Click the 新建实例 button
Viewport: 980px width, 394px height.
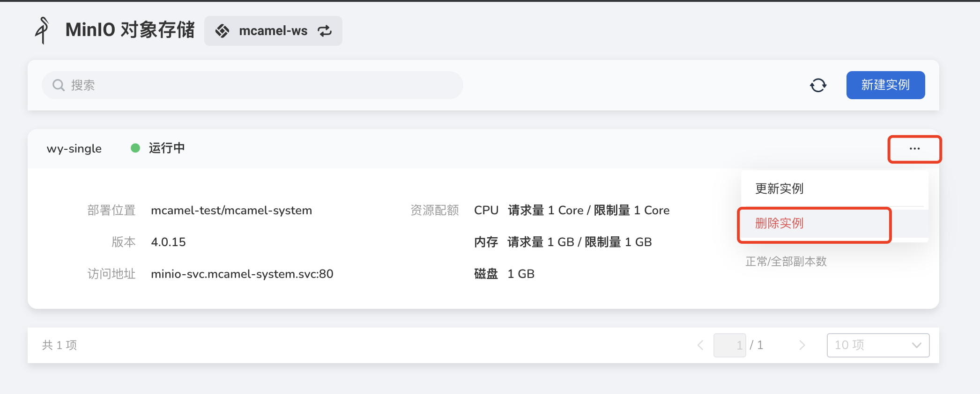click(x=885, y=85)
